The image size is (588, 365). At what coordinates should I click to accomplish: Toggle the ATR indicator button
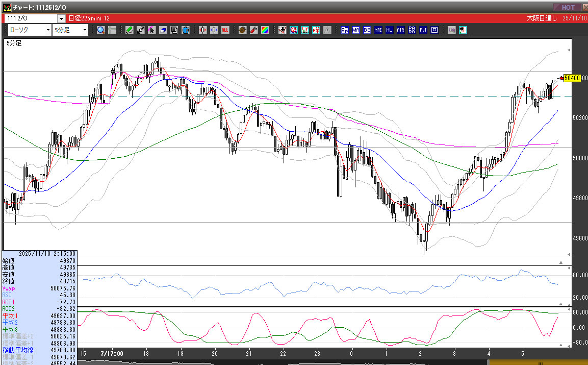click(400, 30)
